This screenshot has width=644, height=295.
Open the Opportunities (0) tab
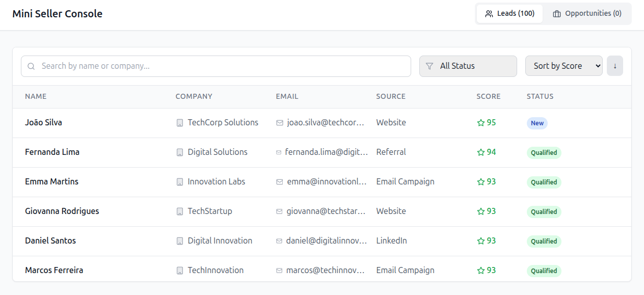[587, 14]
